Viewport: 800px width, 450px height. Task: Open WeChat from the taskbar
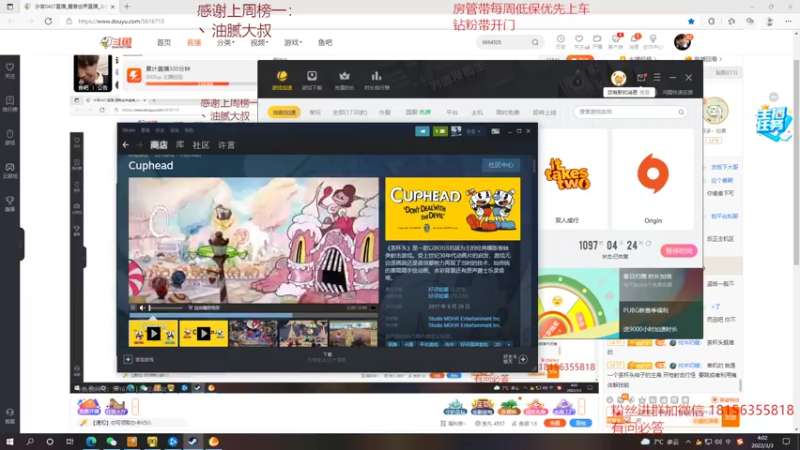(x=111, y=442)
